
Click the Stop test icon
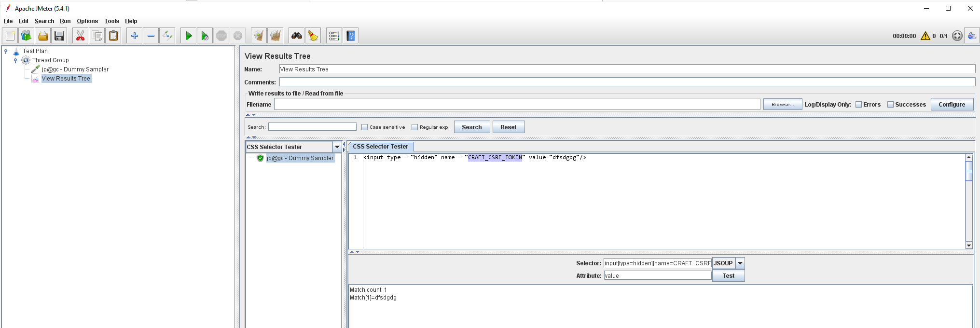221,36
